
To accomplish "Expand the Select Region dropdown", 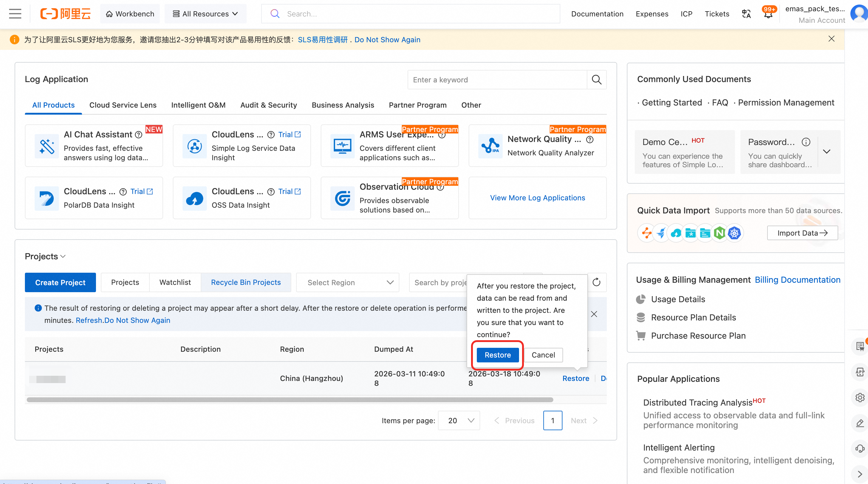I will (x=347, y=282).
